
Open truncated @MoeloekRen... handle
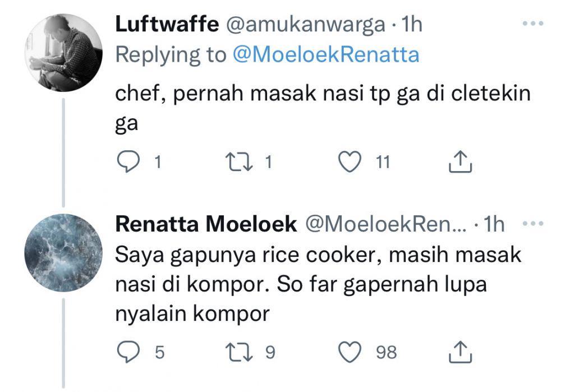pyautogui.click(x=386, y=224)
